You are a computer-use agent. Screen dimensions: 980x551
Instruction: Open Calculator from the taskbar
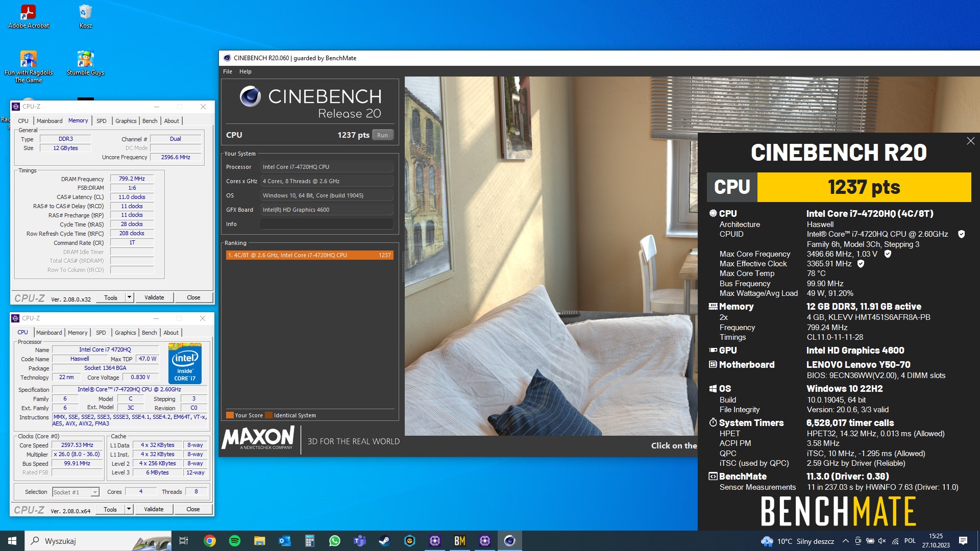310,541
